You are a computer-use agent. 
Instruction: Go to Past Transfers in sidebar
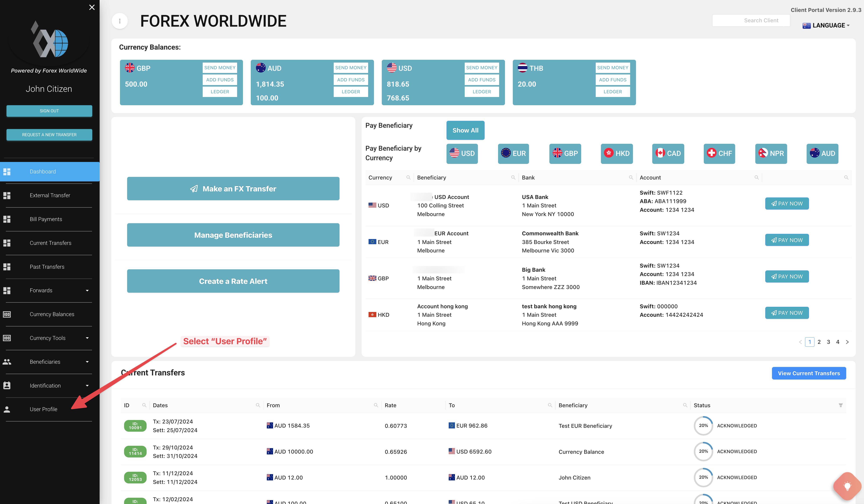coord(47,267)
